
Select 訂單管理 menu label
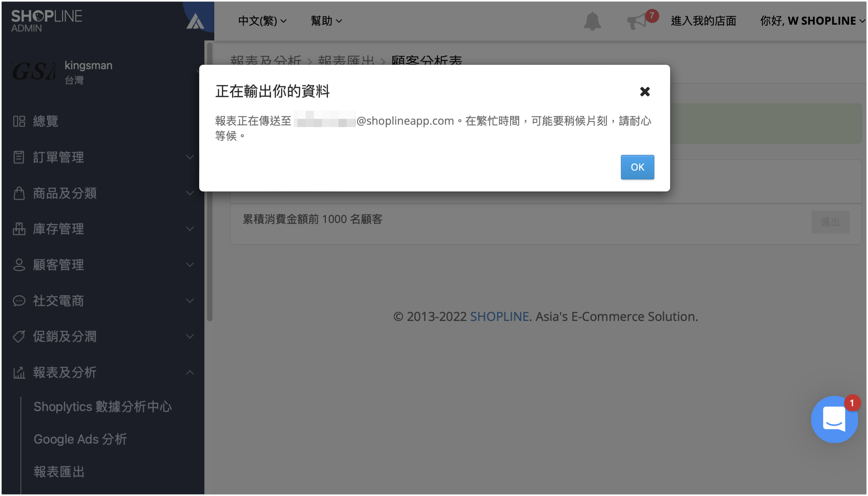pos(58,157)
